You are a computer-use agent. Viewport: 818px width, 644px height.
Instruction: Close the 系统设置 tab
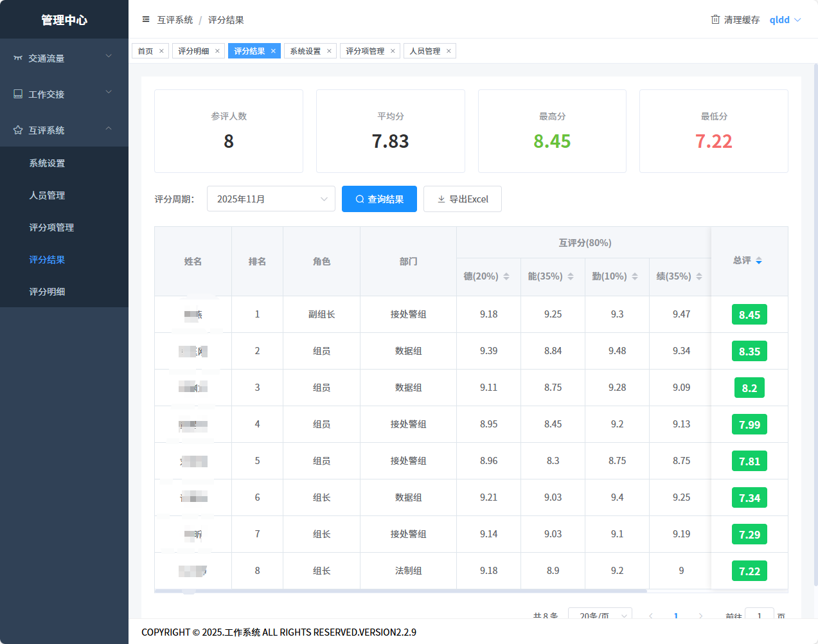pyautogui.click(x=329, y=51)
